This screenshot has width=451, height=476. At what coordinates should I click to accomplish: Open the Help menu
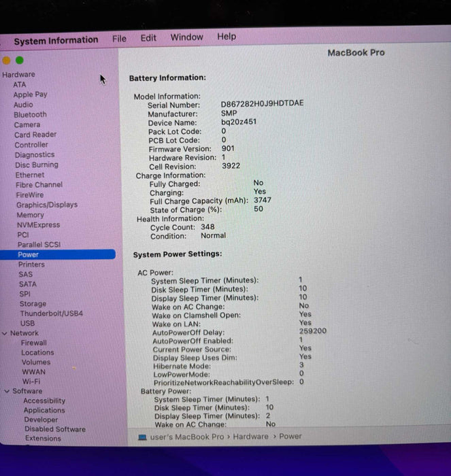(x=227, y=37)
